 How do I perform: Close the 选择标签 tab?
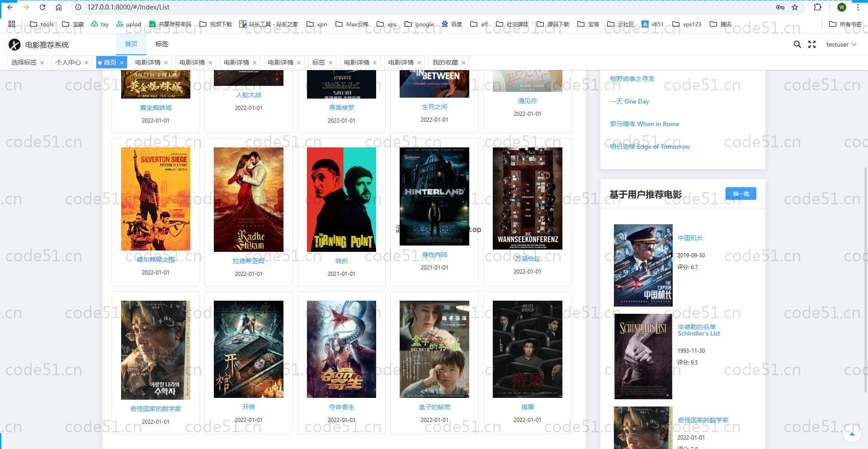coord(42,63)
